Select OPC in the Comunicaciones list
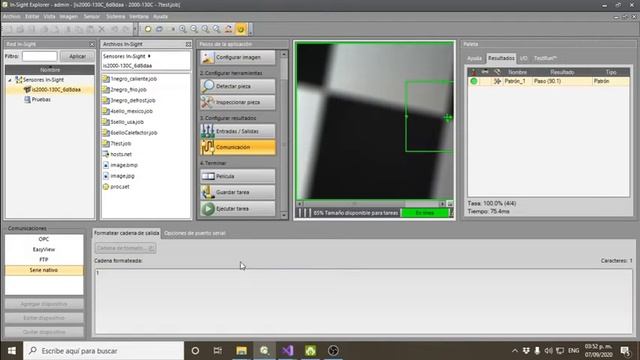The height and width of the screenshot is (360, 640). pos(44,239)
